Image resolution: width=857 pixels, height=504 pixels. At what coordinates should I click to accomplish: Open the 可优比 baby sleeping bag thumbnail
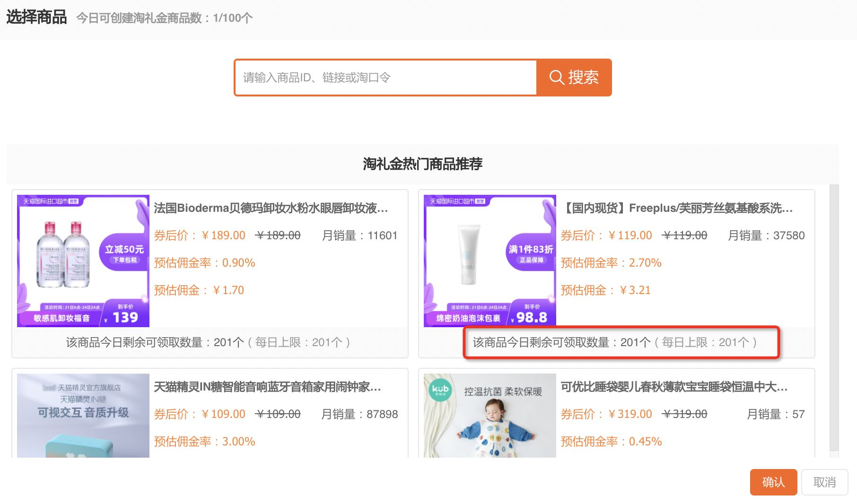tap(490, 416)
